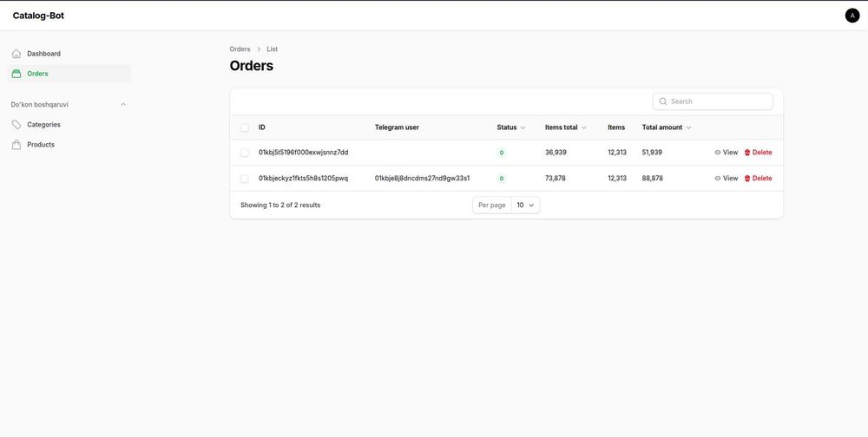Click the total amount 51,939
Image resolution: width=868 pixels, height=437 pixels.
[652, 152]
